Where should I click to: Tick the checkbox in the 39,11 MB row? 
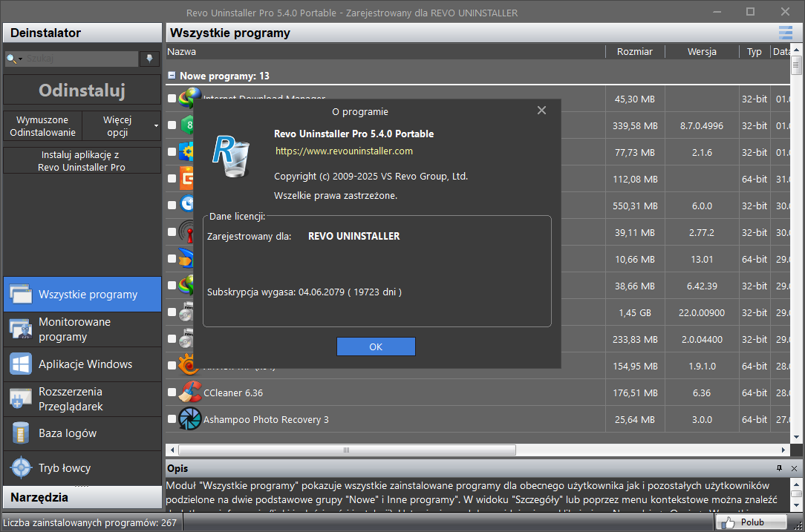point(172,232)
